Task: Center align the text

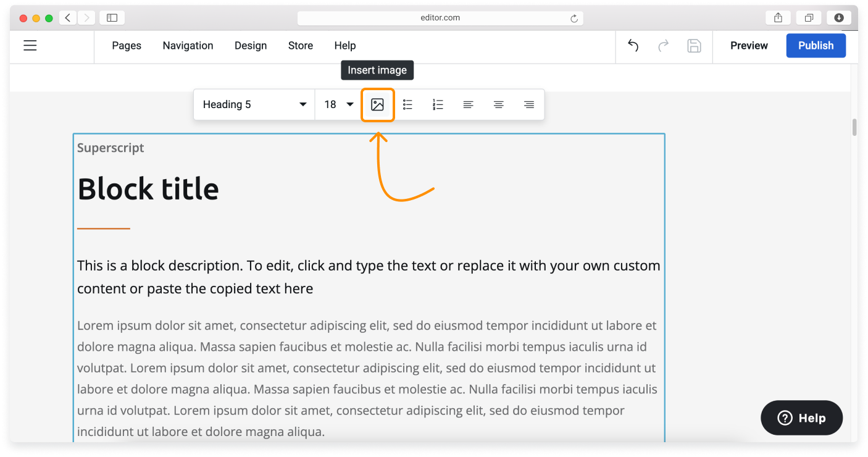Action: [x=498, y=105]
